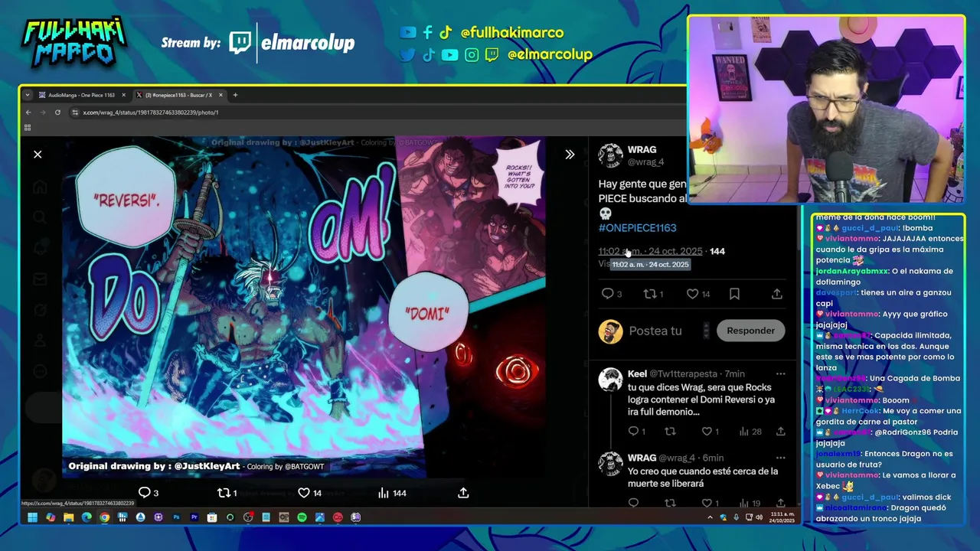The height and width of the screenshot is (551, 980).
Task: Open the tab search dropdown arrow
Action: [x=28, y=95]
